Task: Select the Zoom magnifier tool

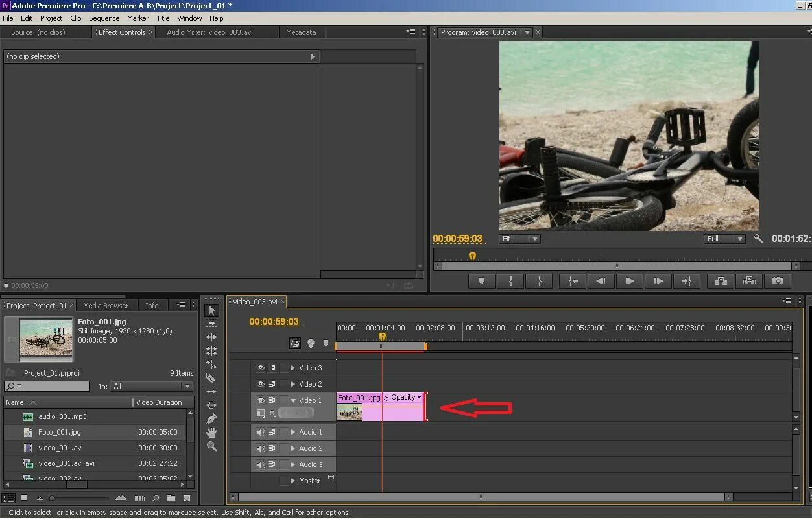Action: click(211, 446)
